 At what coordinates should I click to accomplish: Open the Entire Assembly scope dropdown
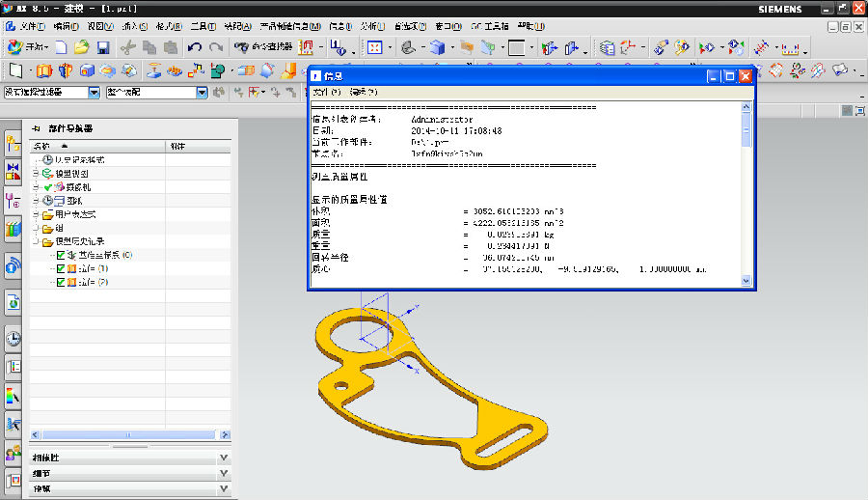point(202,93)
